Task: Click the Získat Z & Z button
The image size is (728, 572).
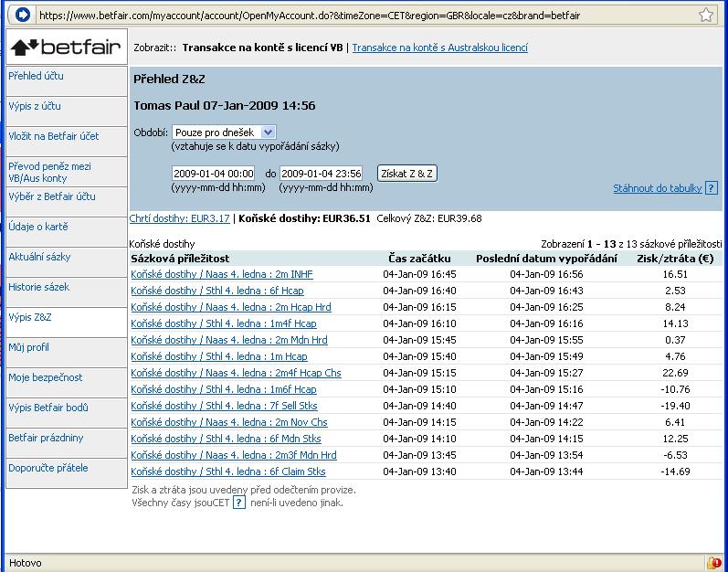Action: (406, 174)
